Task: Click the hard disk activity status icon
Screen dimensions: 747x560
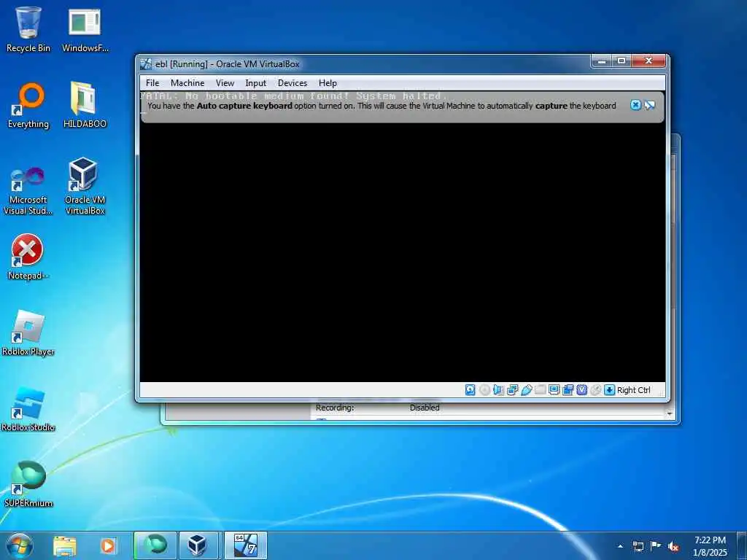Action: click(471, 390)
